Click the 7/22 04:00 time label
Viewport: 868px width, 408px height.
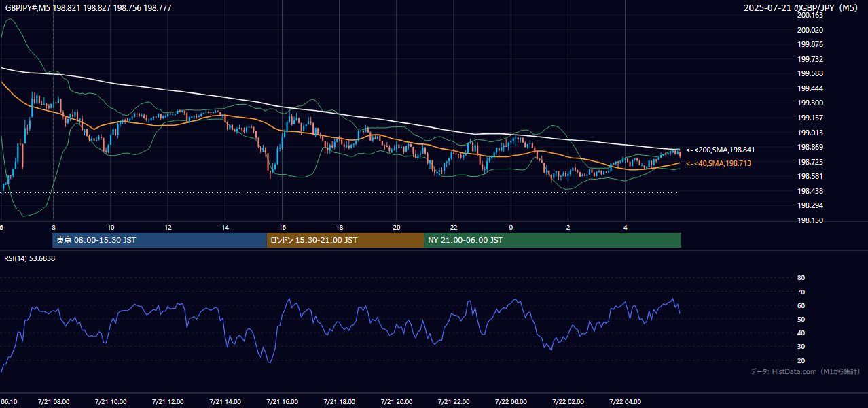point(625,402)
